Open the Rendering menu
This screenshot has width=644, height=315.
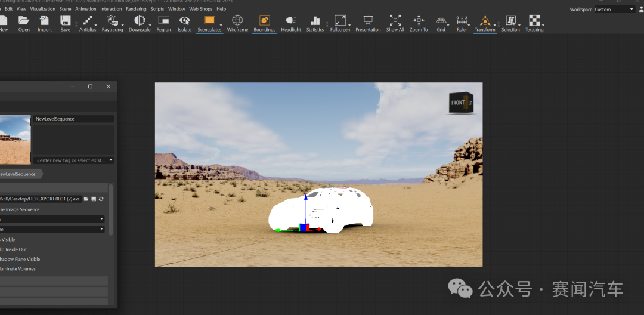click(136, 10)
